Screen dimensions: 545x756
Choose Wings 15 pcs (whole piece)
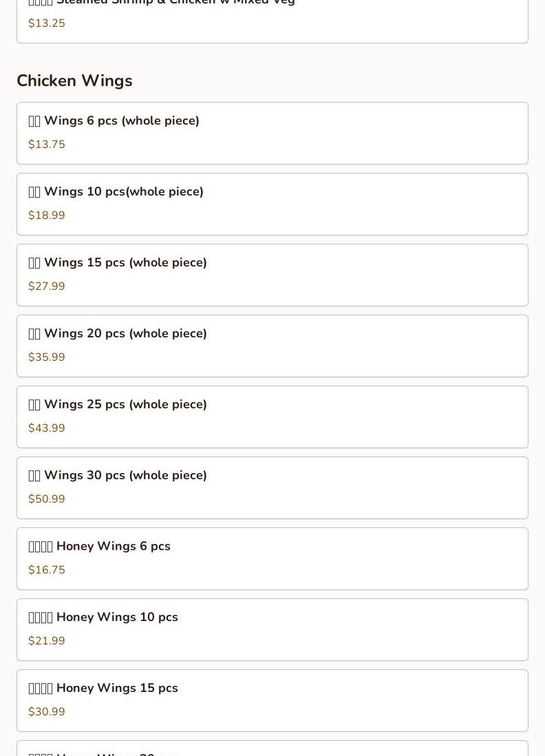click(x=272, y=275)
